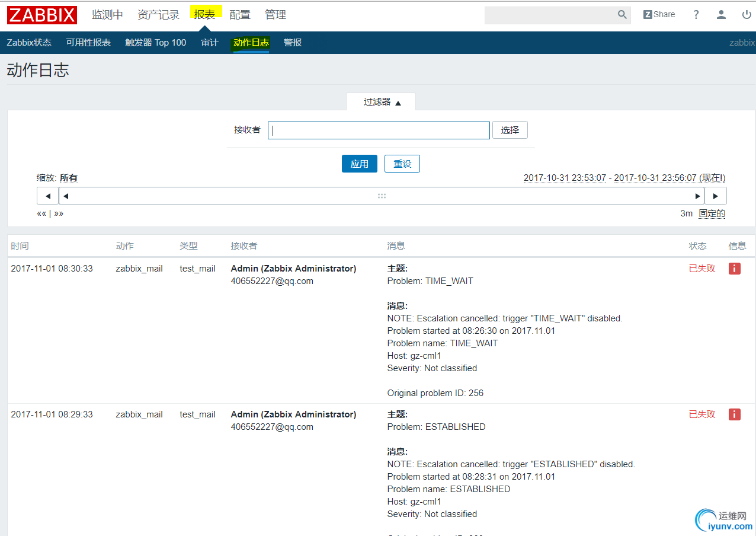This screenshot has height=536, width=756.
Task: Switch to 警报 submenu
Action: tap(293, 43)
